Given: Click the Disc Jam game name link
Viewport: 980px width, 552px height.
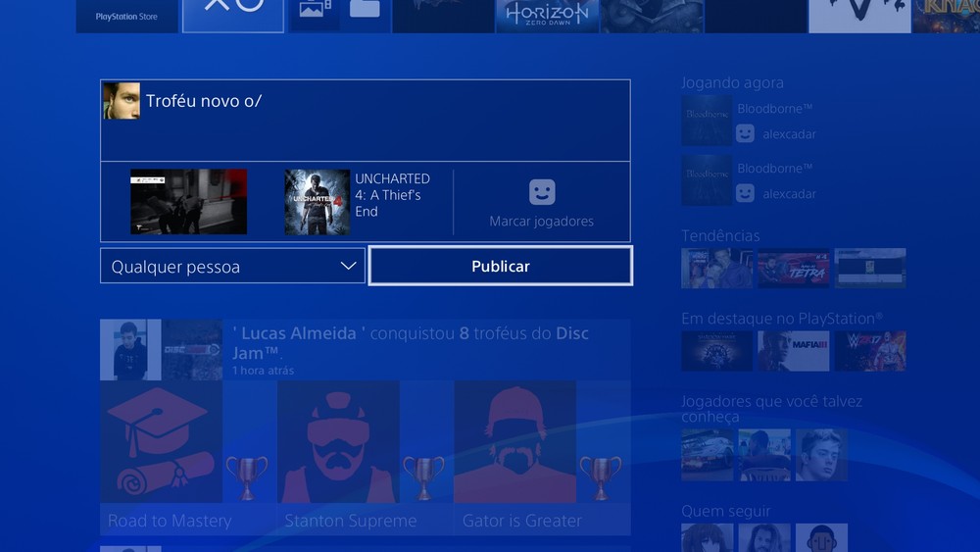Looking at the screenshot, I should pos(411,343).
